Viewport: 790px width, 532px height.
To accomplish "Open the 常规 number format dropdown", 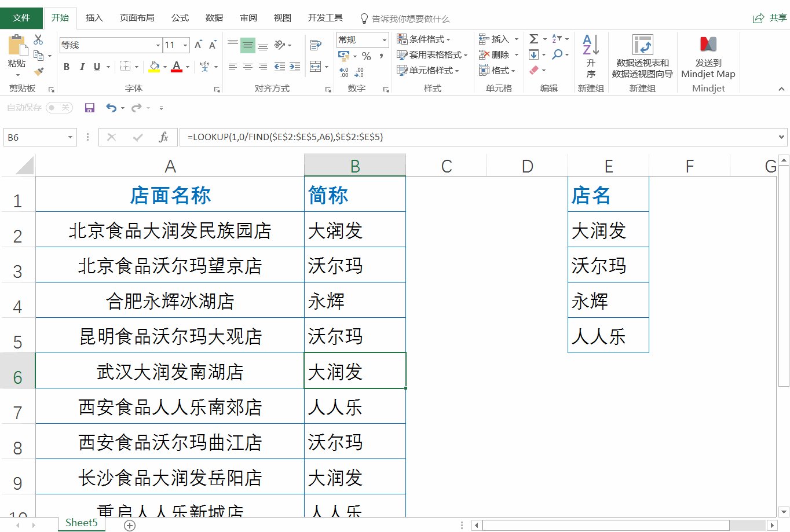I will pyautogui.click(x=361, y=39).
